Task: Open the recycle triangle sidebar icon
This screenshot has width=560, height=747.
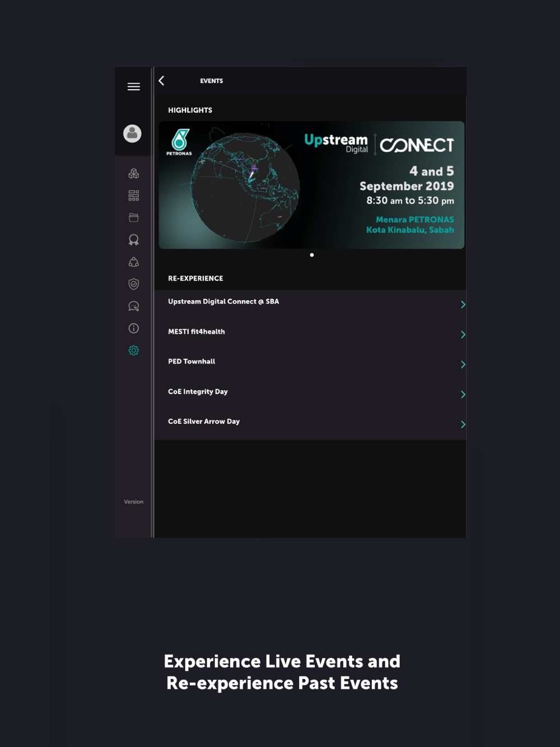Action: 133,262
